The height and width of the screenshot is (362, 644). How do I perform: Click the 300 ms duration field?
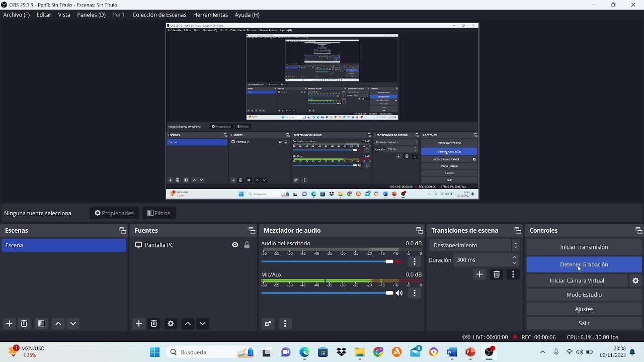(x=482, y=260)
